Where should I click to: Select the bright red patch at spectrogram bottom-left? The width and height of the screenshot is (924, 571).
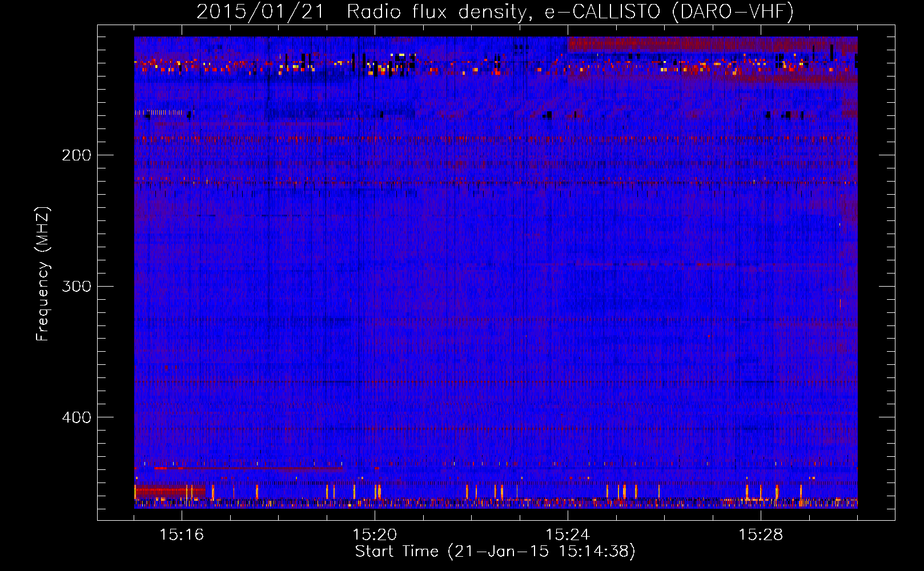(x=169, y=490)
